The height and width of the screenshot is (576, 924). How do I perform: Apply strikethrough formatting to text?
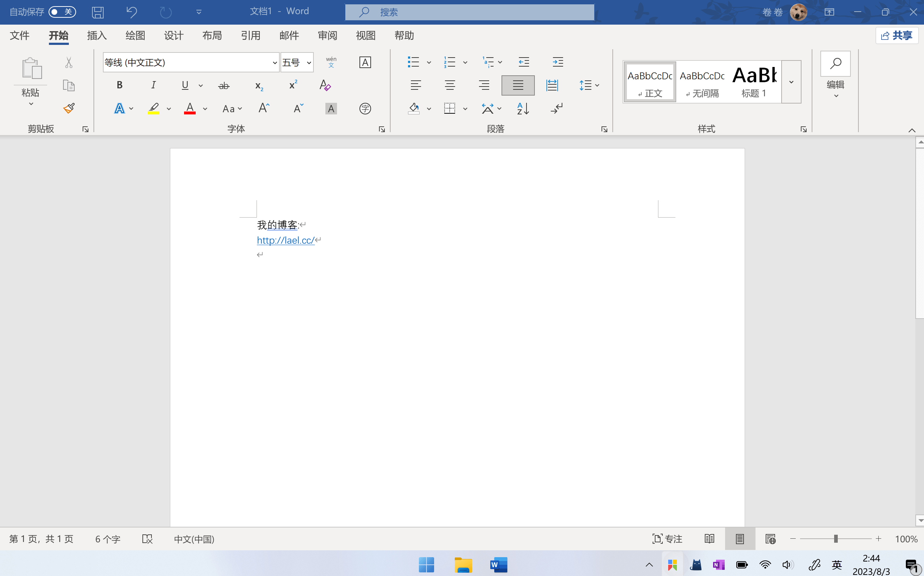pos(224,86)
